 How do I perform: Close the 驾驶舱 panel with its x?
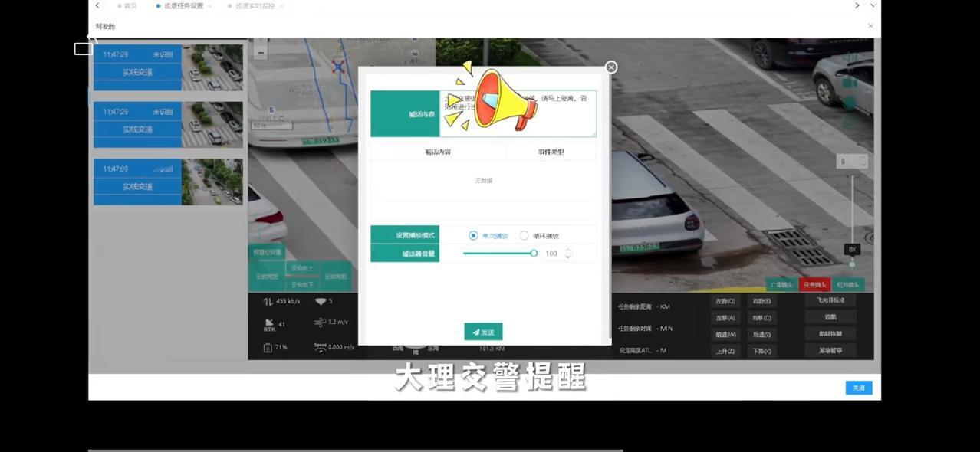(870, 26)
